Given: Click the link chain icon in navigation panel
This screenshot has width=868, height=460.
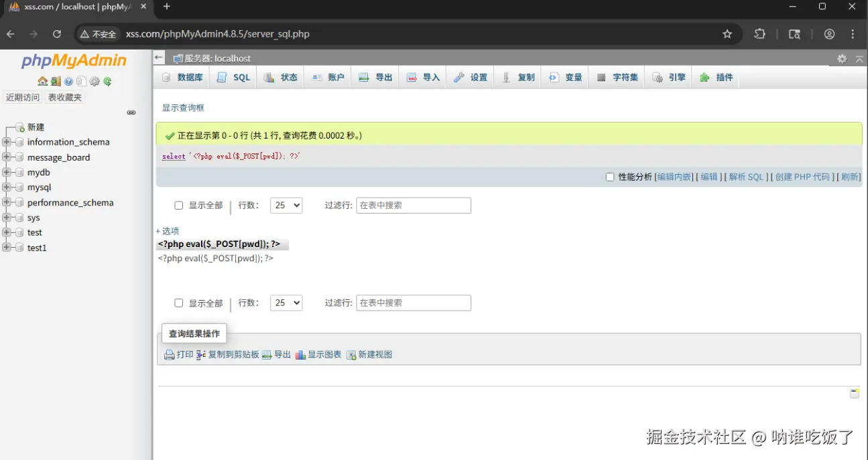Looking at the screenshot, I should tap(131, 112).
